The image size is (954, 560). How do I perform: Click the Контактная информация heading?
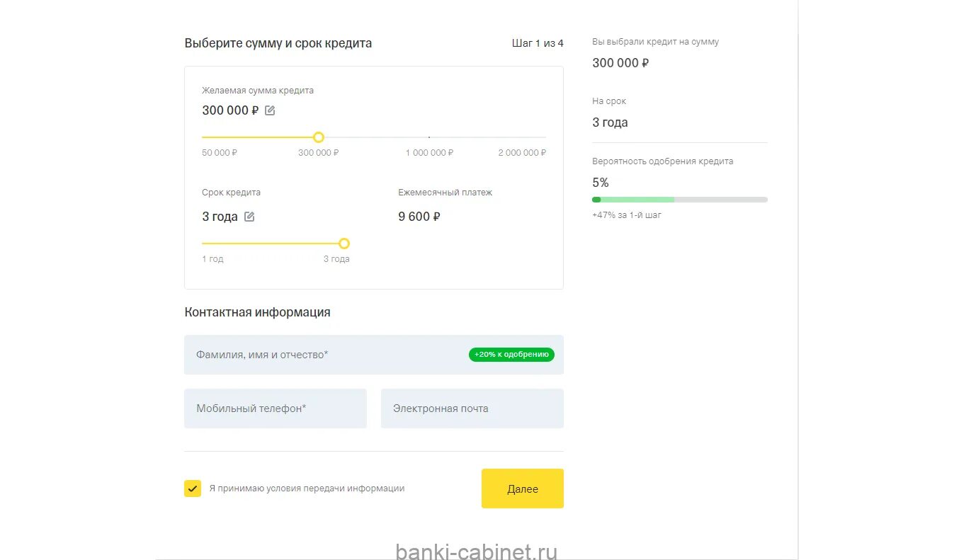click(x=257, y=312)
